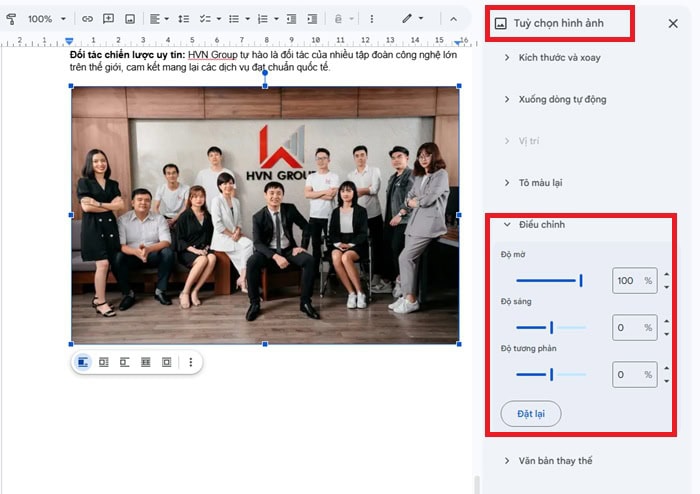Click the image rotation handle
Image resolution: width=700 pixels, height=494 pixels.
[265, 72]
